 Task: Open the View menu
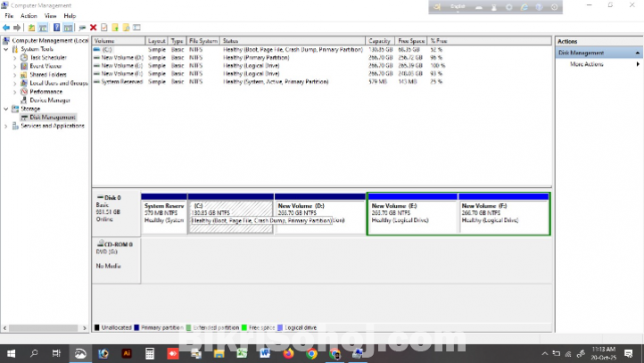(x=50, y=16)
